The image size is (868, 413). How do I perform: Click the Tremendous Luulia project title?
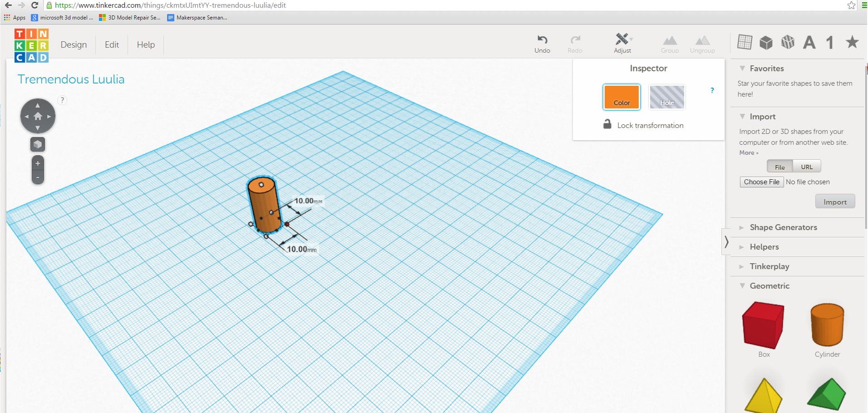(71, 79)
